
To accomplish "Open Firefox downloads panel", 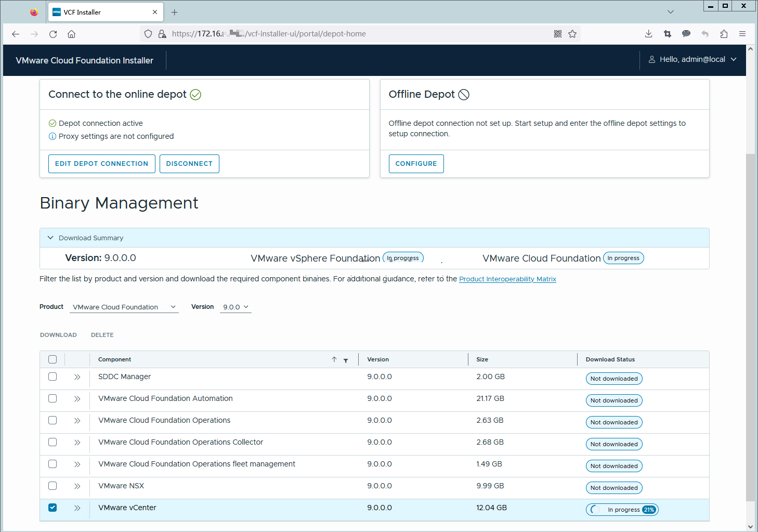I will click(x=648, y=34).
